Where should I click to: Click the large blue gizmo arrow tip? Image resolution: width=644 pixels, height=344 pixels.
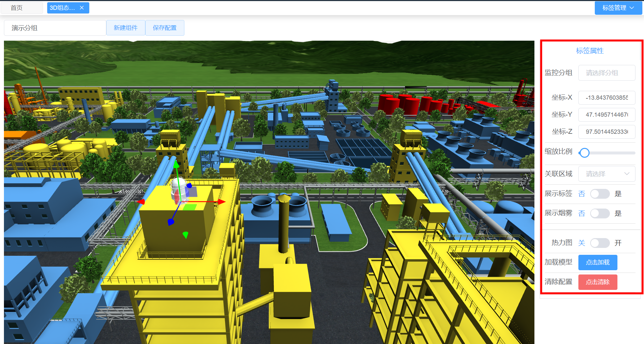(x=171, y=222)
